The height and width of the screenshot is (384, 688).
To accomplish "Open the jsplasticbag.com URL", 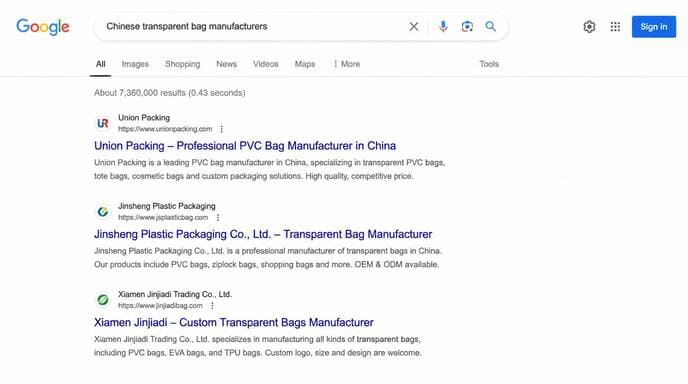I will click(163, 217).
